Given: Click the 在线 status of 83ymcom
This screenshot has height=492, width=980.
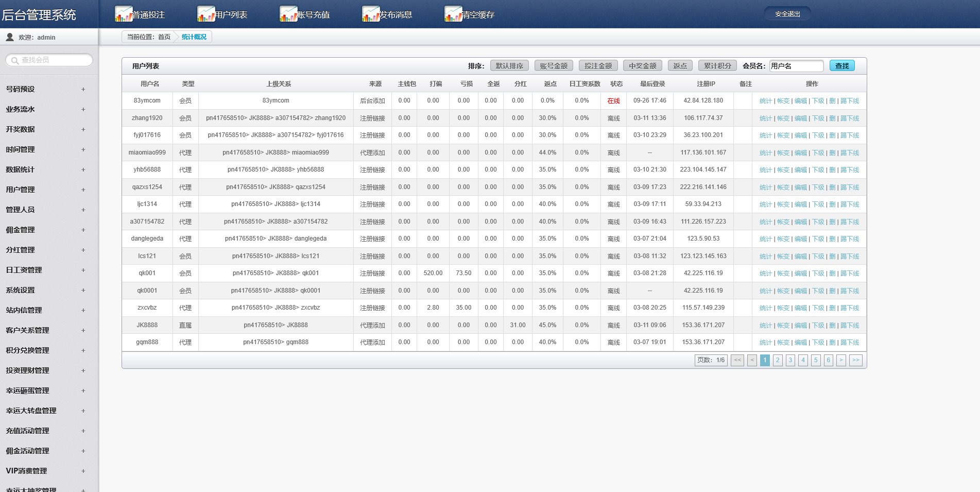Looking at the screenshot, I should click(x=614, y=101).
